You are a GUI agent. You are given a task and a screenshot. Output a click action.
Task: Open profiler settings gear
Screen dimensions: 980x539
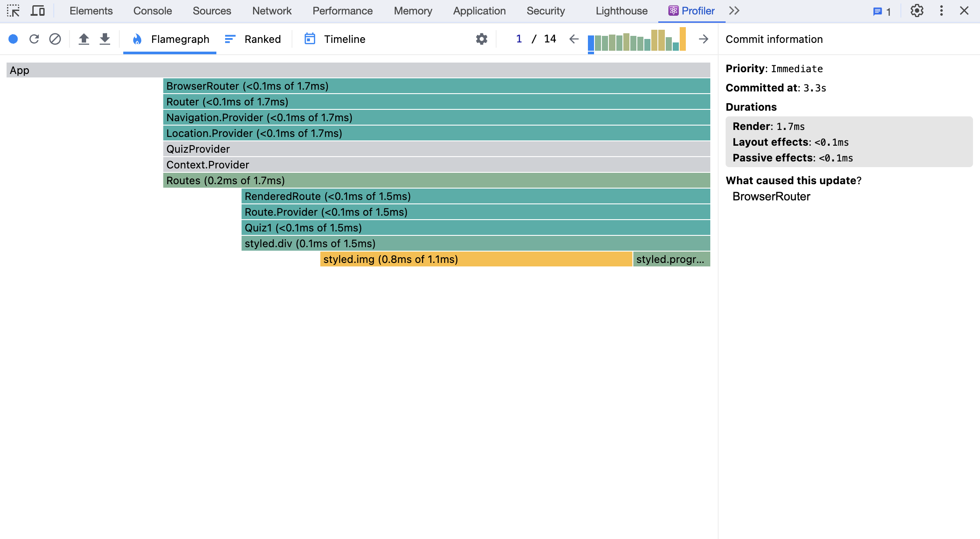(481, 39)
